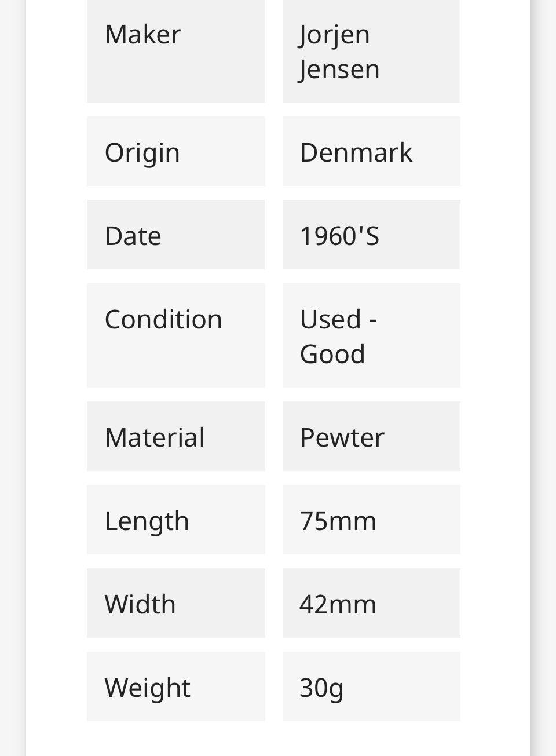Select the 42mm width value

338,605
